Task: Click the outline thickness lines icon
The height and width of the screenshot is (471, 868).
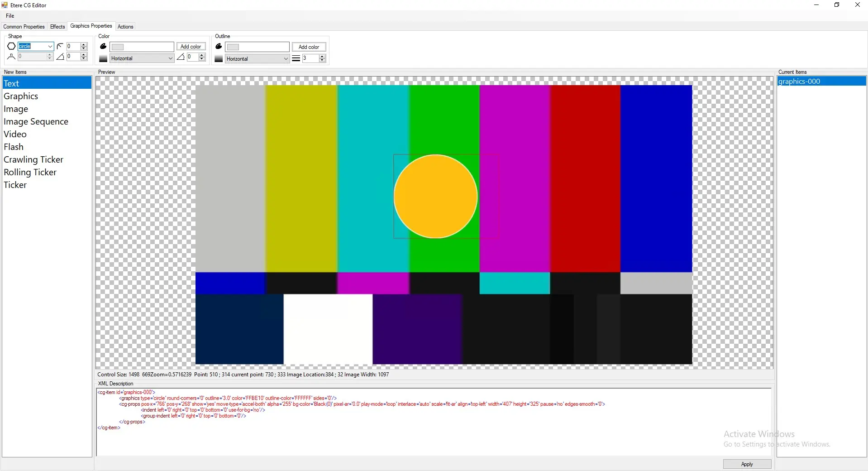Action: pyautogui.click(x=296, y=58)
